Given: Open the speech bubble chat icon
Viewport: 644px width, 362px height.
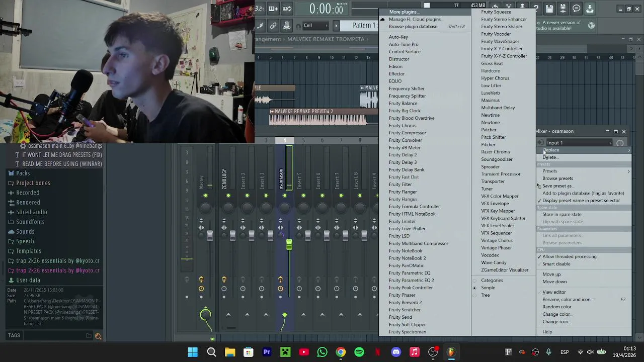Looking at the screenshot, I should click(577, 9).
